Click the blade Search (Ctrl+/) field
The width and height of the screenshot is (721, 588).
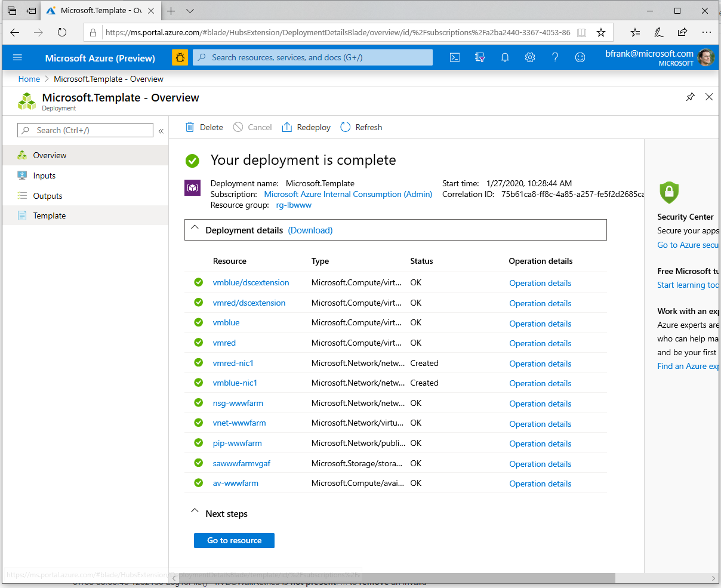point(87,130)
